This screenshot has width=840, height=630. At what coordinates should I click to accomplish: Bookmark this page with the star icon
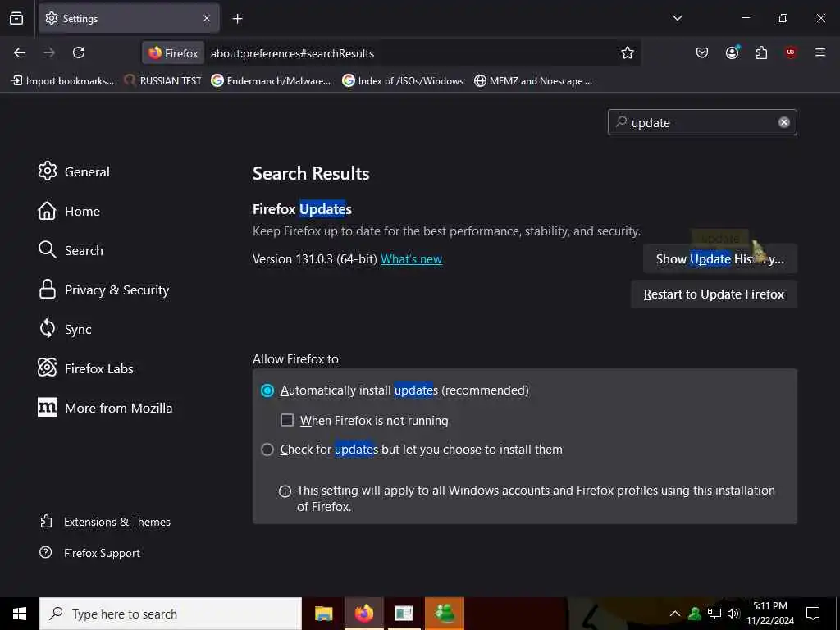coord(628,52)
